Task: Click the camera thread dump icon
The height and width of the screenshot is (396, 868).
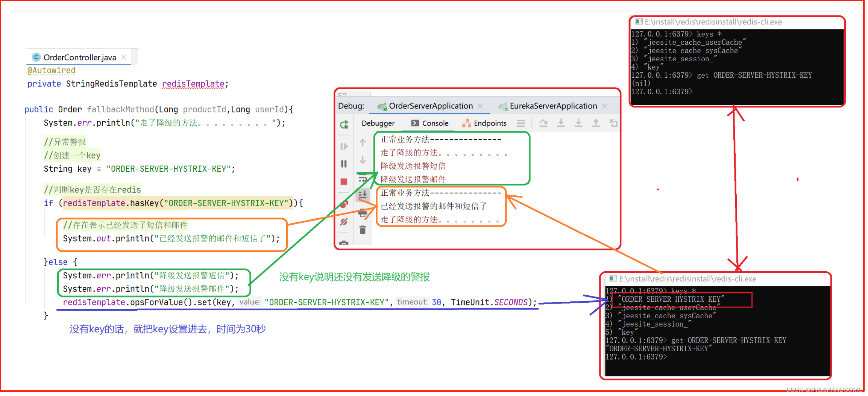Action: pos(344,243)
